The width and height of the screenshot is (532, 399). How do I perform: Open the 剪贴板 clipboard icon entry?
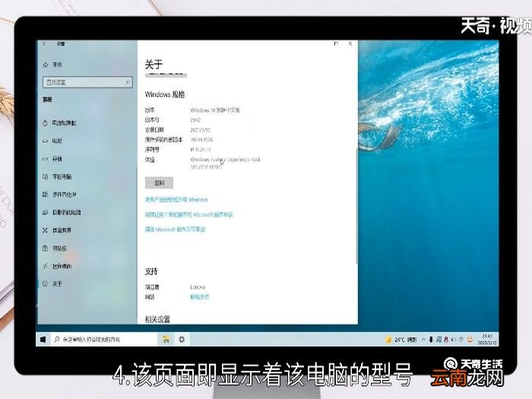(x=45, y=249)
